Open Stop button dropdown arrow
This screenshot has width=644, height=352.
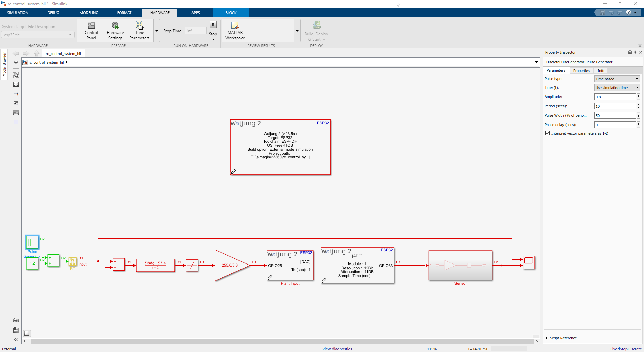pyautogui.click(x=213, y=39)
